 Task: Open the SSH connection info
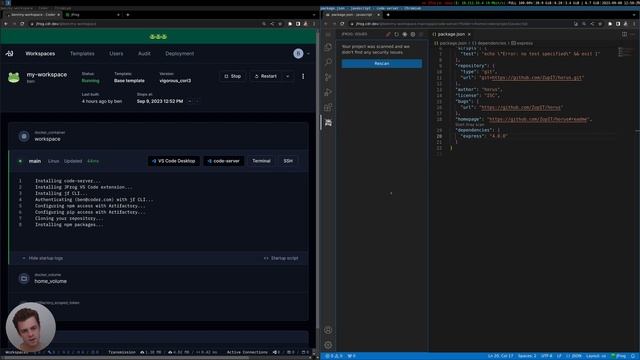click(288, 161)
